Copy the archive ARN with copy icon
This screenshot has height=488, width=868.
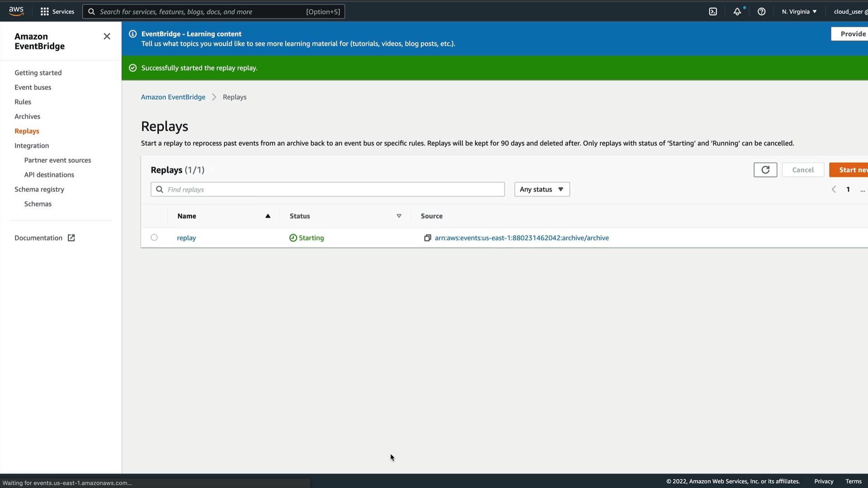[x=427, y=238]
